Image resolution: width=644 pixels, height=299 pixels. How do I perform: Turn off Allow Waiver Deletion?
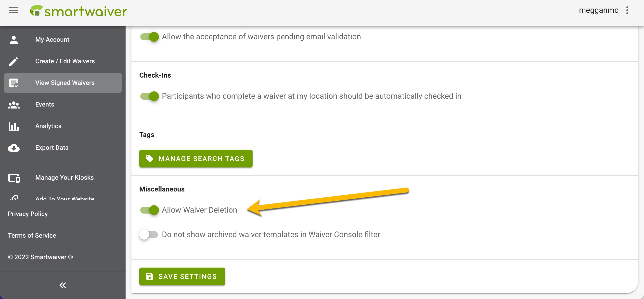point(149,210)
